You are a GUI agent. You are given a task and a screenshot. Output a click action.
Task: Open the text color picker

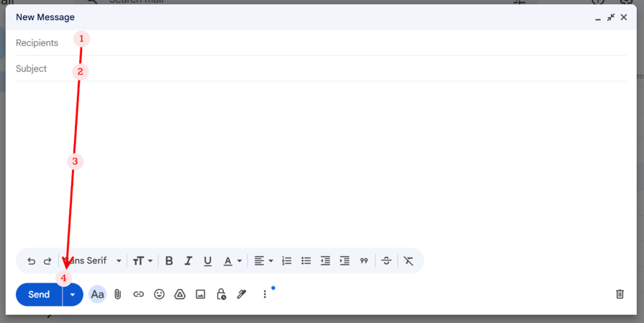pyautogui.click(x=232, y=260)
